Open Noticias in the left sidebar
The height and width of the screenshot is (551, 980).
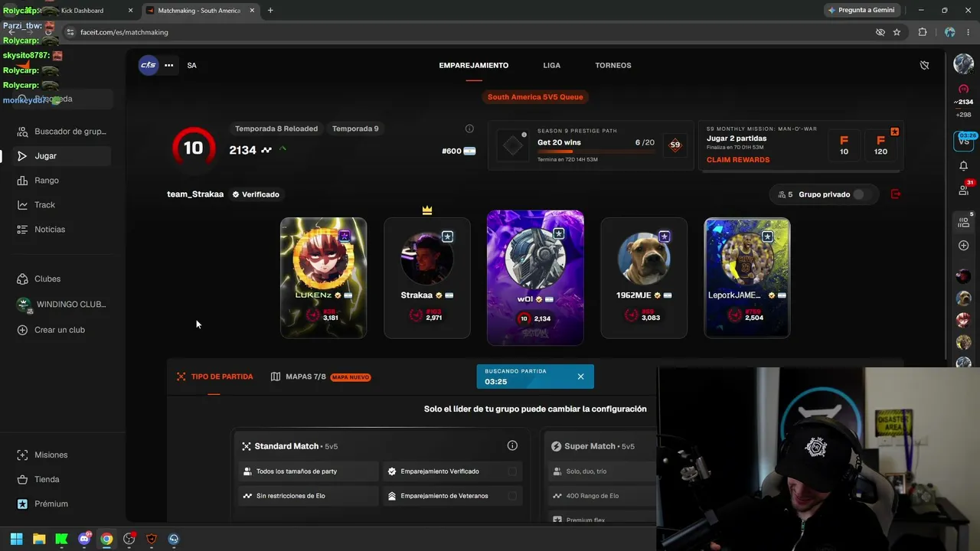63,230
